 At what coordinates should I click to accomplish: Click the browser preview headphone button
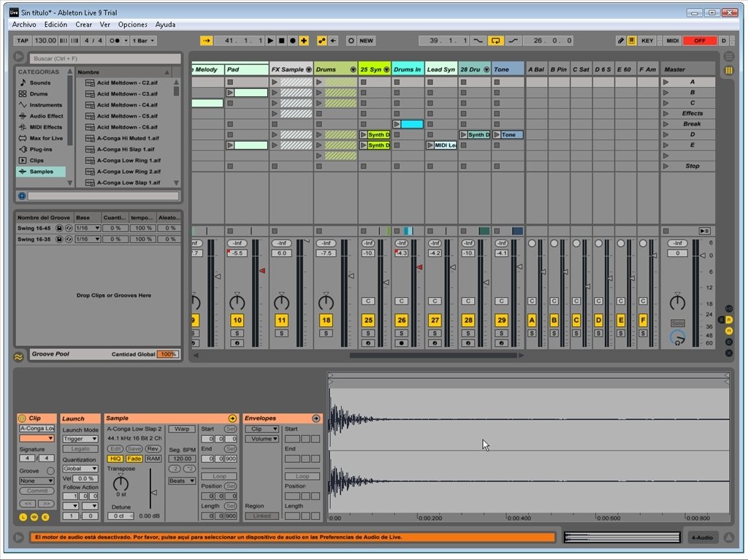[x=21, y=196]
